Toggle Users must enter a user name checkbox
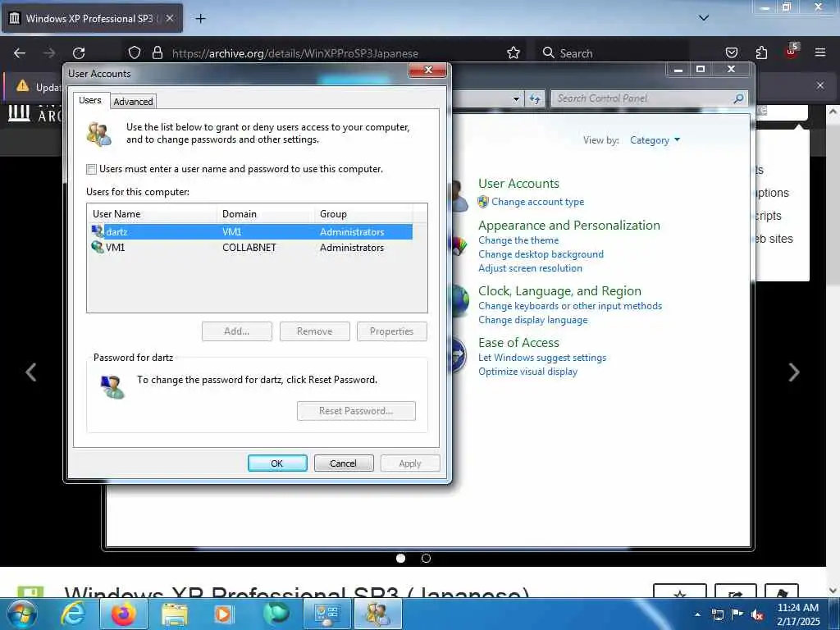 pos(92,169)
